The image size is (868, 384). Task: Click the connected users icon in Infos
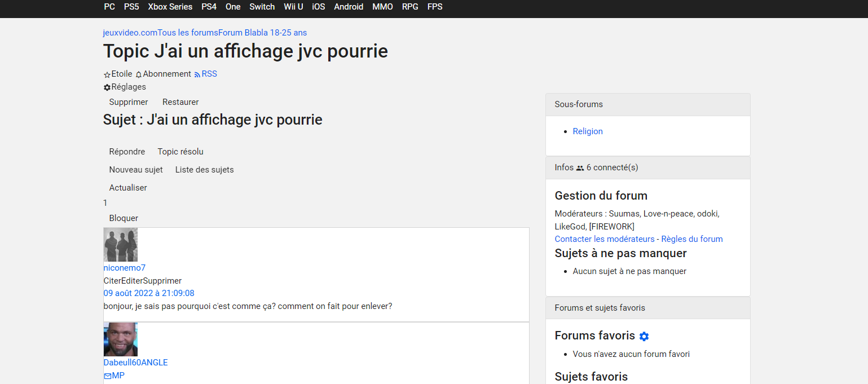(580, 168)
